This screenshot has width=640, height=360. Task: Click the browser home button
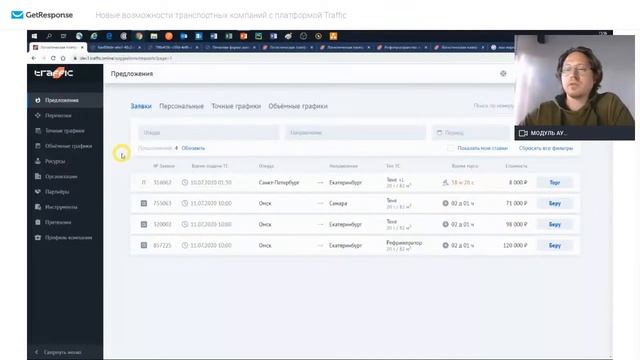tap(63, 58)
